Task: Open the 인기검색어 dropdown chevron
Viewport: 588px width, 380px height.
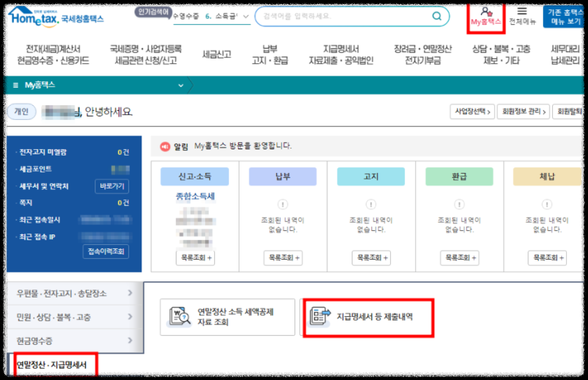Action: coord(244,16)
